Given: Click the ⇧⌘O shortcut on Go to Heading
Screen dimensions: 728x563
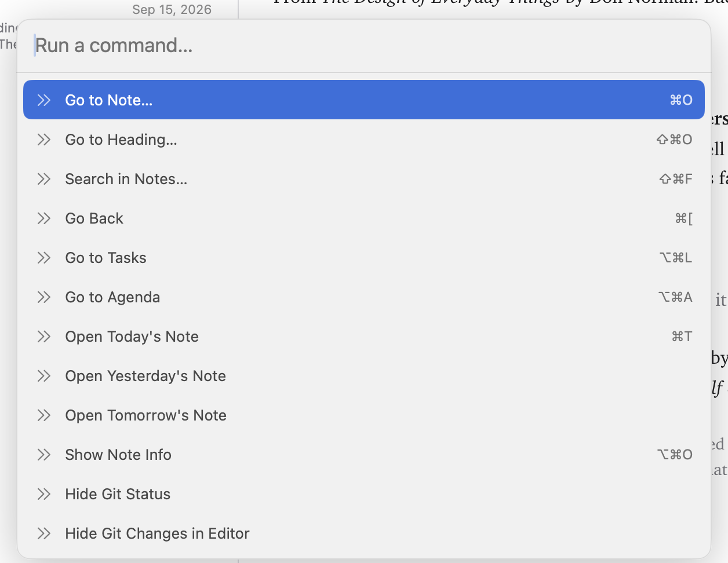Looking at the screenshot, I should (675, 140).
